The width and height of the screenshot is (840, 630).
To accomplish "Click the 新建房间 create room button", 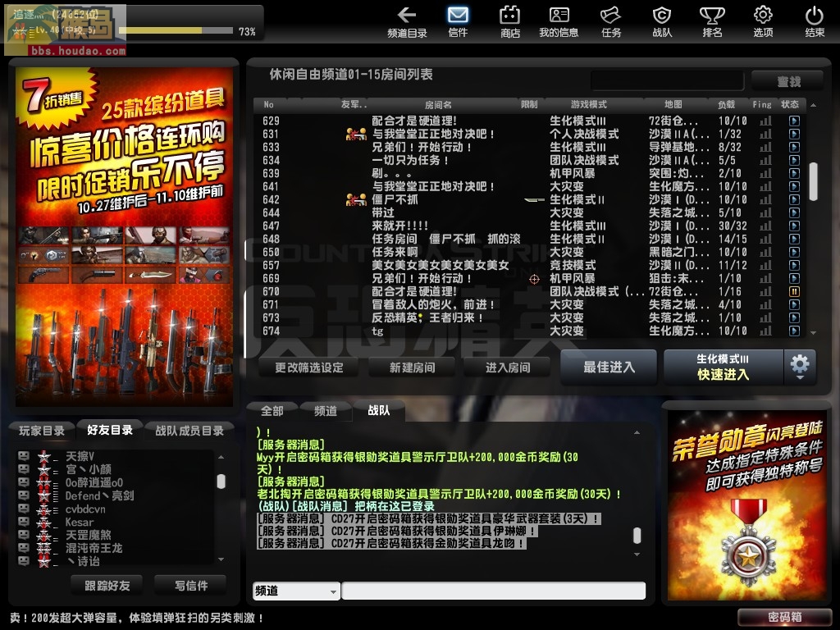I will pos(412,367).
